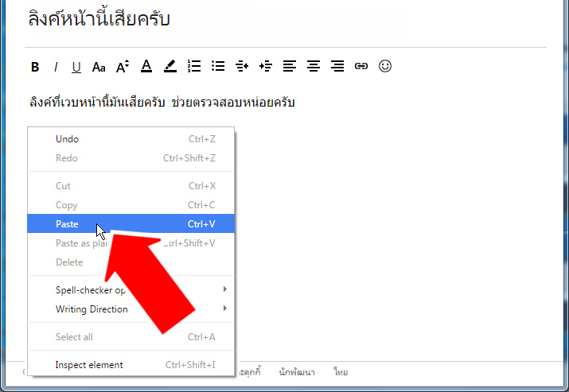
Task: Center align the message text
Action: click(314, 67)
